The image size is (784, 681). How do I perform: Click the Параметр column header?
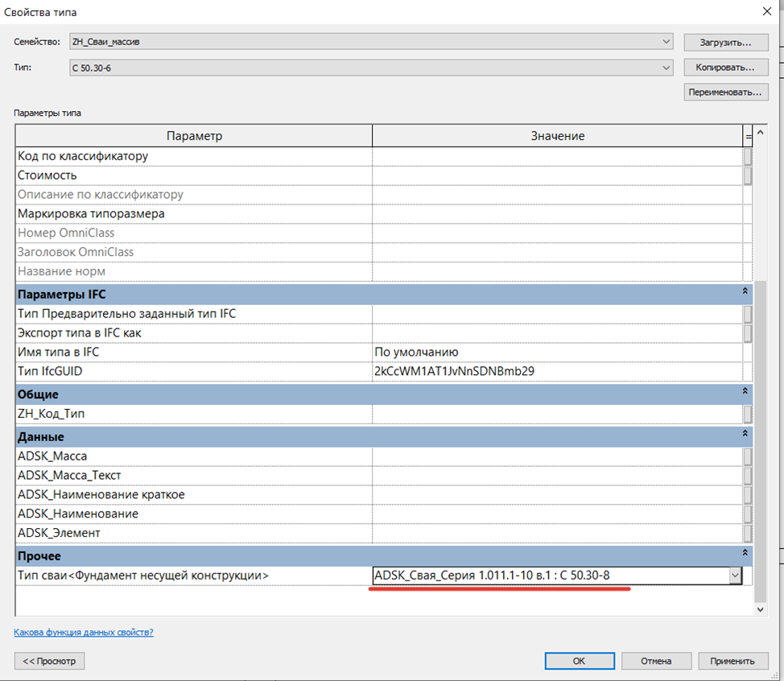194,136
